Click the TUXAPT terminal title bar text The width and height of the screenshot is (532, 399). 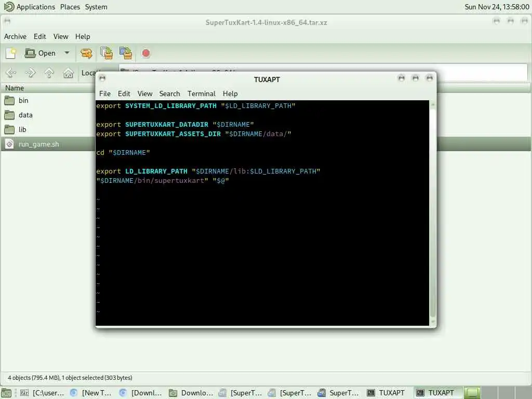pos(267,79)
